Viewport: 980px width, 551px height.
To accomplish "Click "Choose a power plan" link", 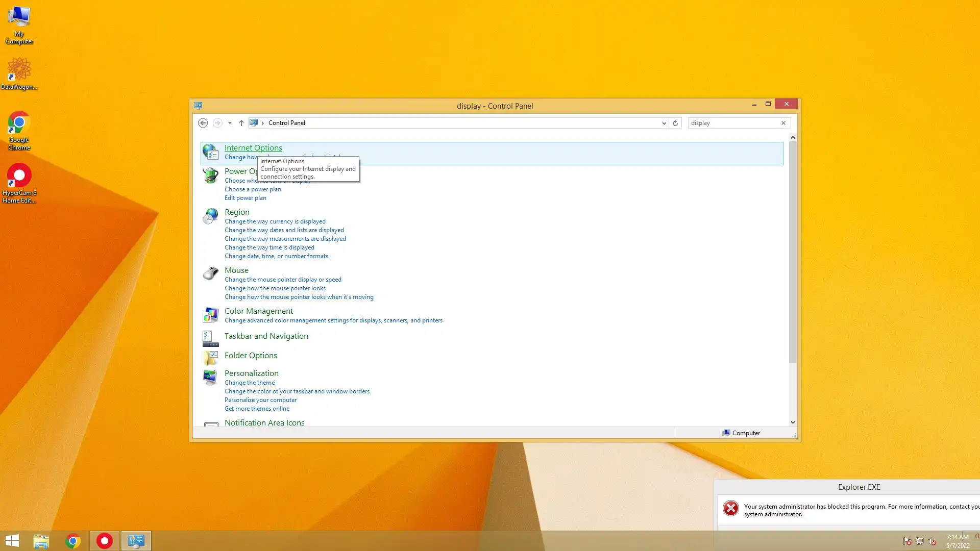I will point(253,189).
